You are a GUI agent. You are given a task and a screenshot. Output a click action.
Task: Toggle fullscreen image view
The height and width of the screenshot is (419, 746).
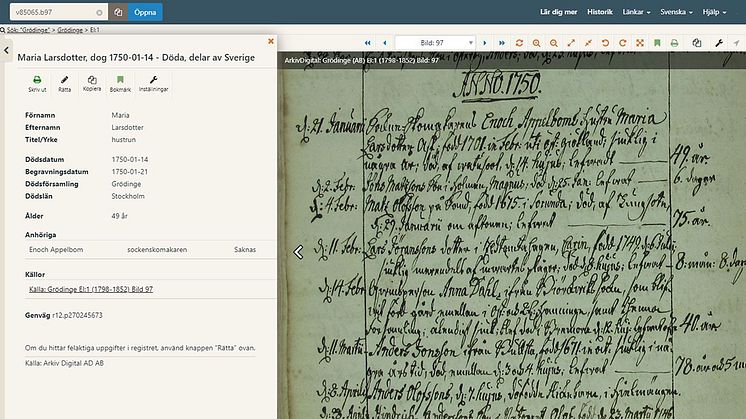(x=571, y=43)
